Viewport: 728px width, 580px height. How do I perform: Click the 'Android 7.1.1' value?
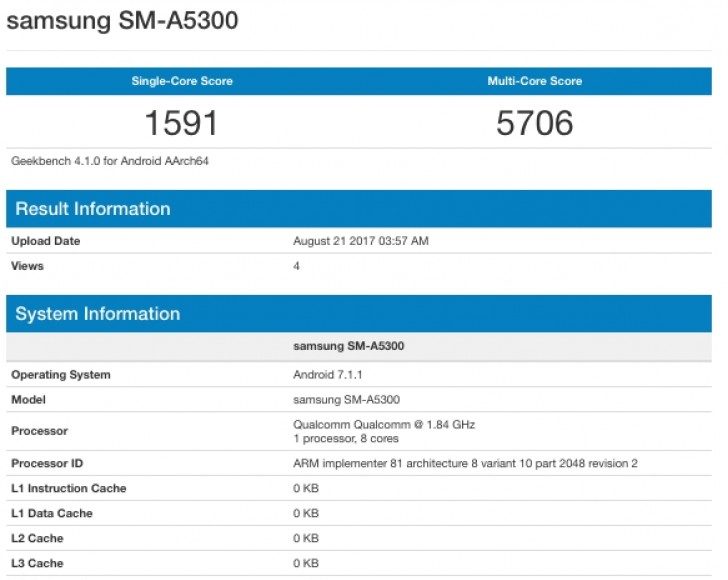click(327, 375)
